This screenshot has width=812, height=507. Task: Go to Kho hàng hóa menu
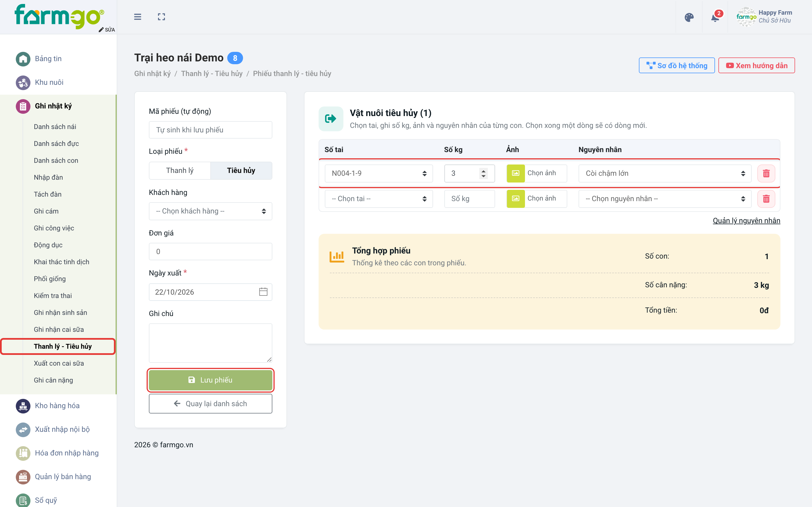(x=58, y=406)
